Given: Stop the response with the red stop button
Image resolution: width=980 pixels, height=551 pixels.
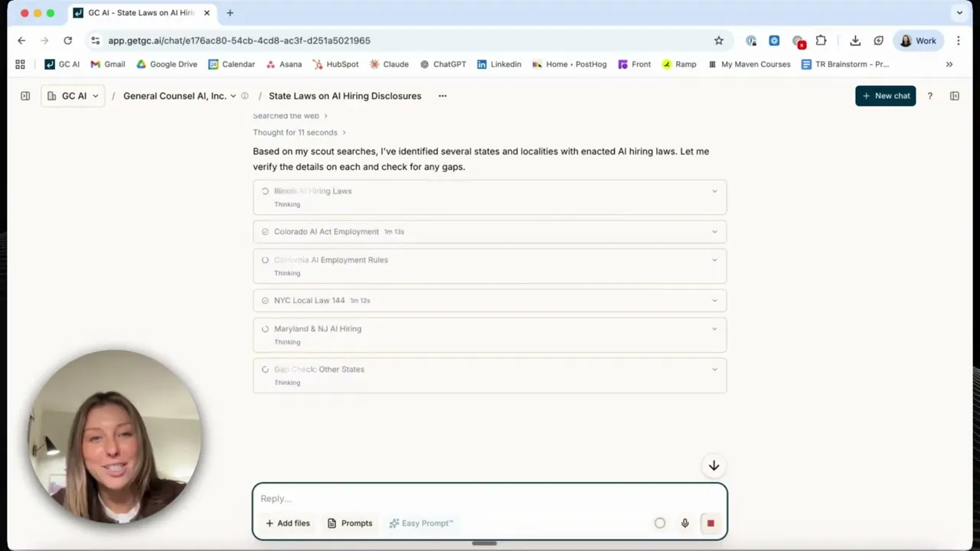Looking at the screenshot, I should click(710, 523).
